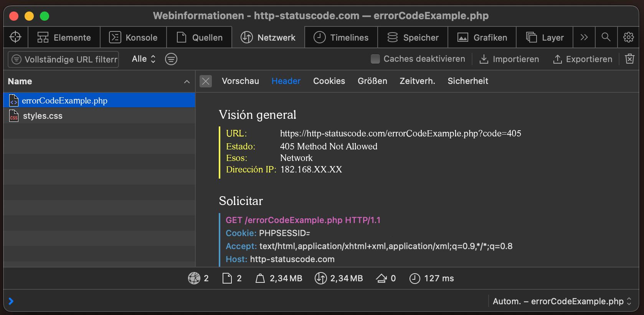The image size is (644, 315).
Task: Click the redirects count icon
Action: coord(381,278)
